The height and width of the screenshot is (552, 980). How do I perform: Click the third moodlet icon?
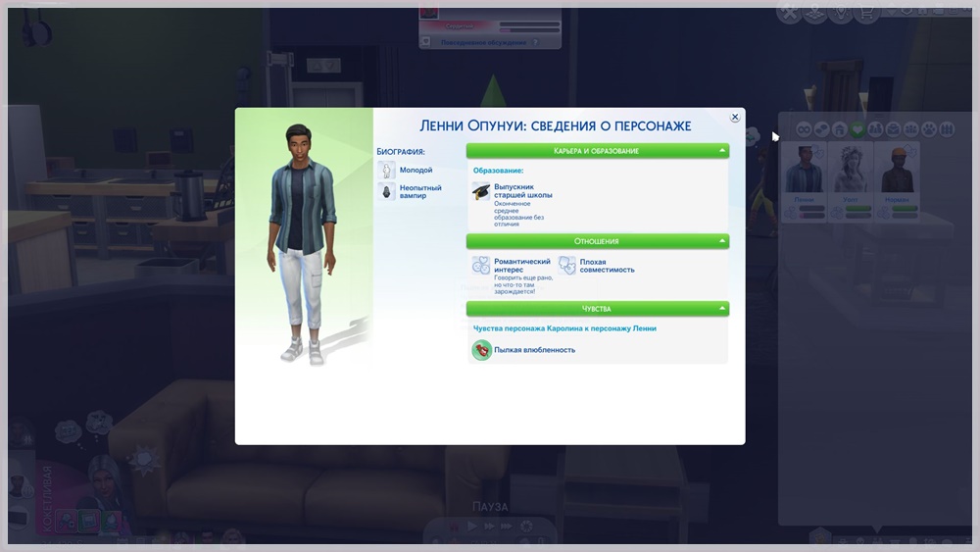pos(111,521)
